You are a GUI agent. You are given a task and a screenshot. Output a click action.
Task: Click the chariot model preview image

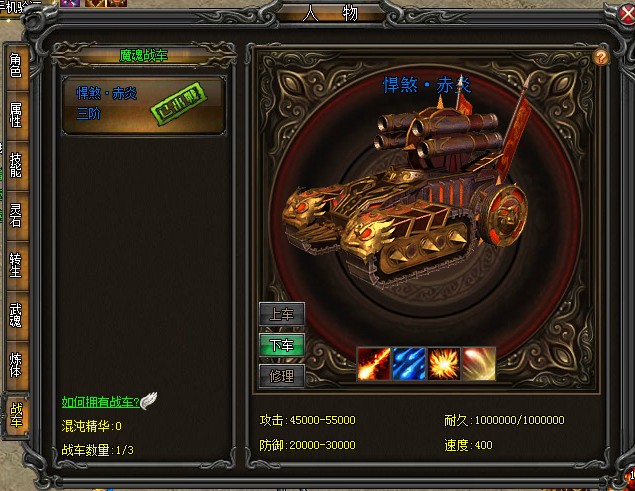click(406, 190)
